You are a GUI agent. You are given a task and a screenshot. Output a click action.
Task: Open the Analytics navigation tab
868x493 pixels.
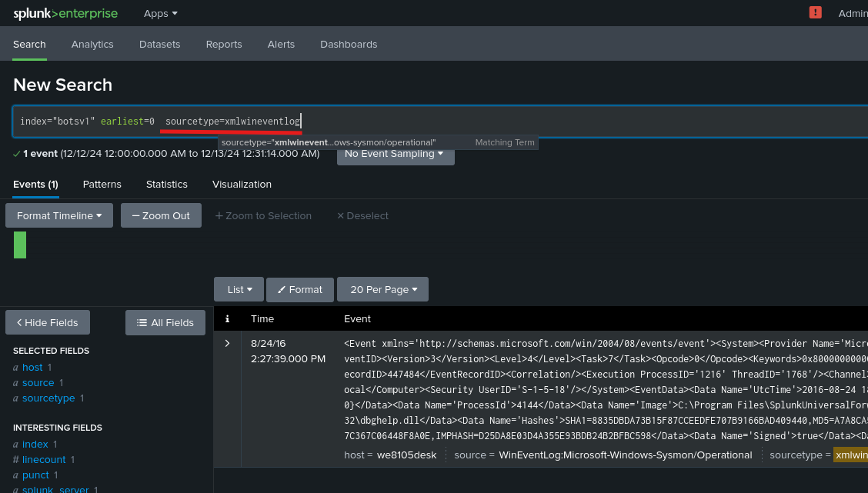point(92,45)
